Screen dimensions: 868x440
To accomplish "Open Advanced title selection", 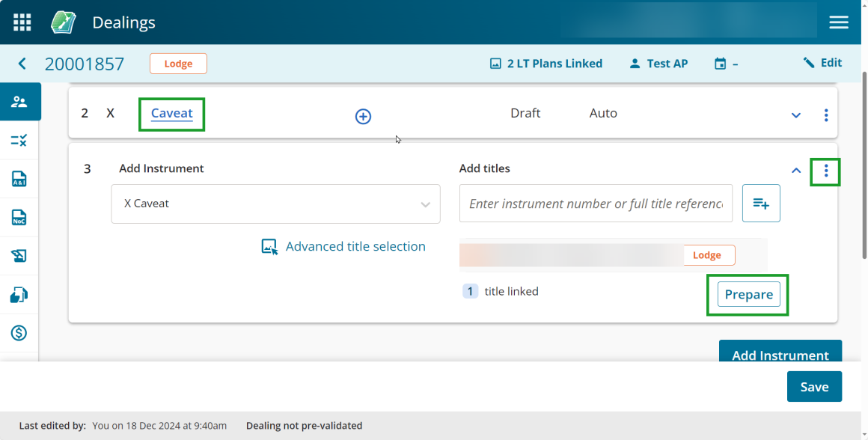I will coord(343,246).
